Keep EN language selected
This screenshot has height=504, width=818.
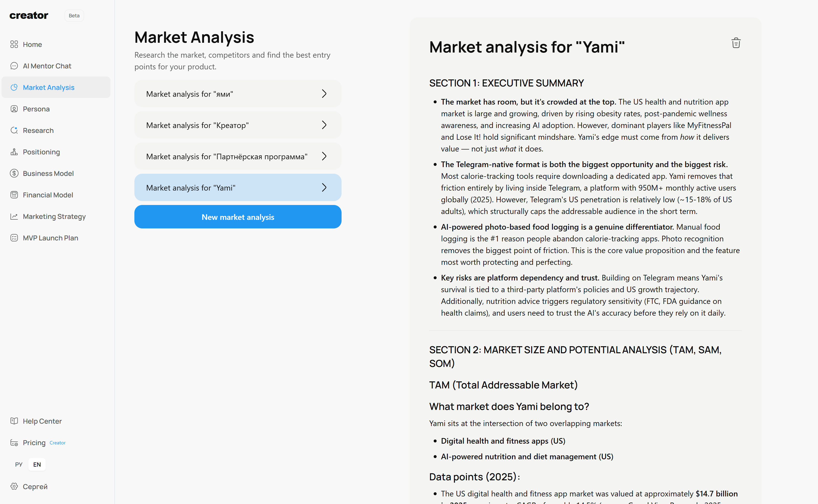click(x=37, y=464)
